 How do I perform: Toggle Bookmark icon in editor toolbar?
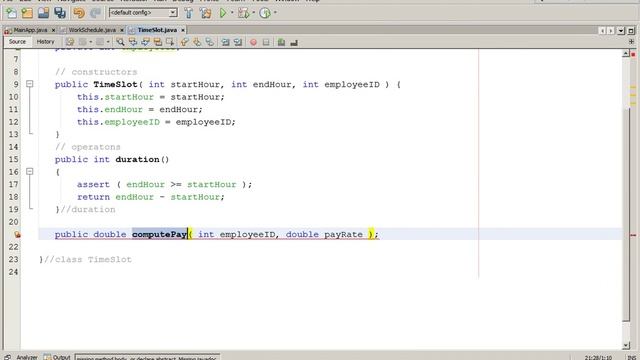click(209, 42)
